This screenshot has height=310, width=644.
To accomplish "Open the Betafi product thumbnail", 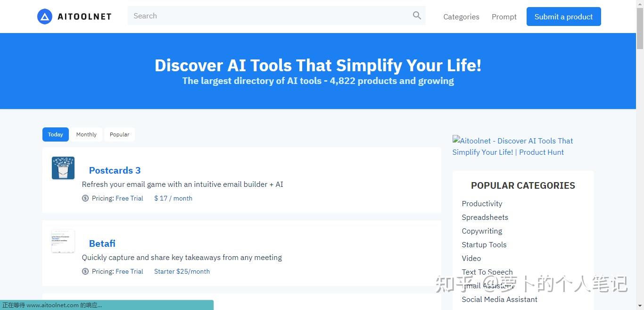I will click(x=63, y=241).
